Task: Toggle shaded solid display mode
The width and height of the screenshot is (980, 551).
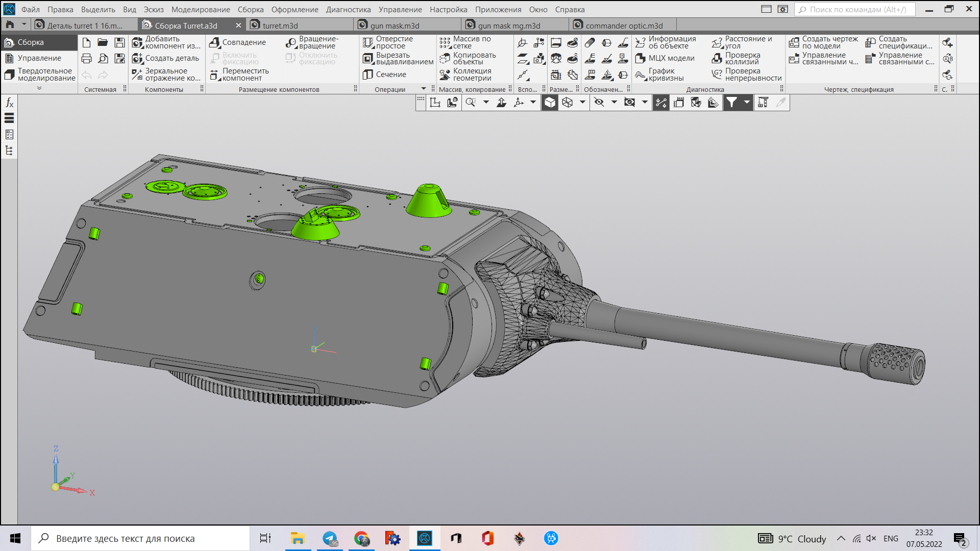Action: tap(550, 103)
